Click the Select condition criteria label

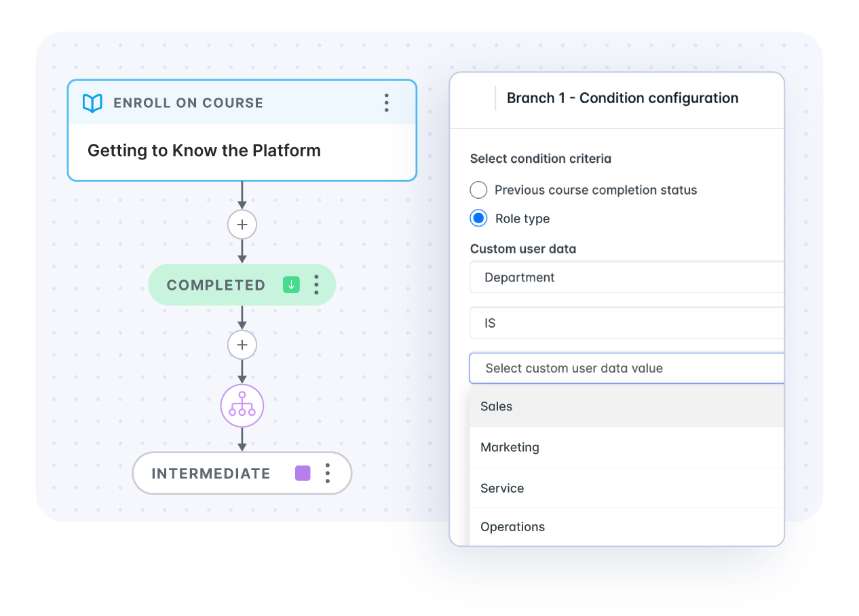(x=541, y=159)
